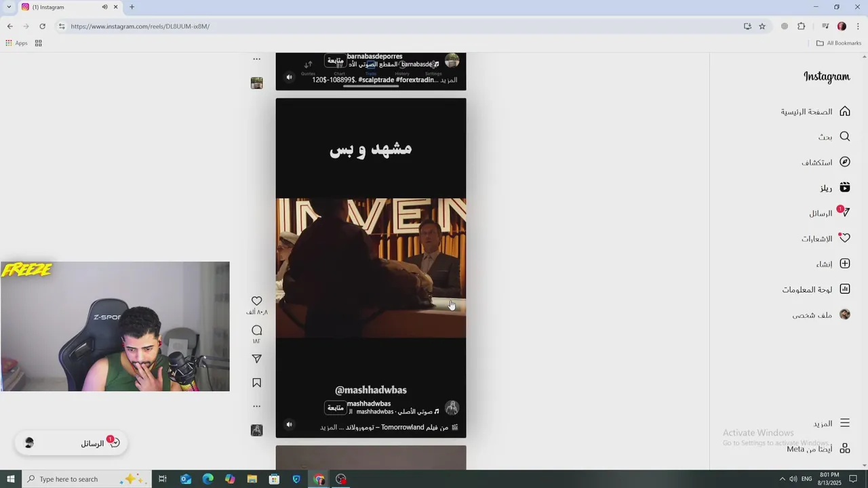
Task: View site information icon in address bar
Action: point(61,26)
